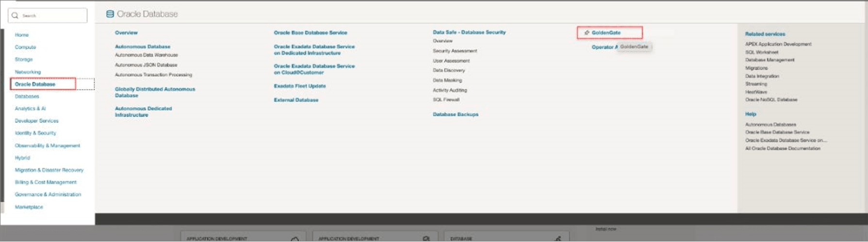Go to Streaming under Related services
868x242 pixels.
756,84
